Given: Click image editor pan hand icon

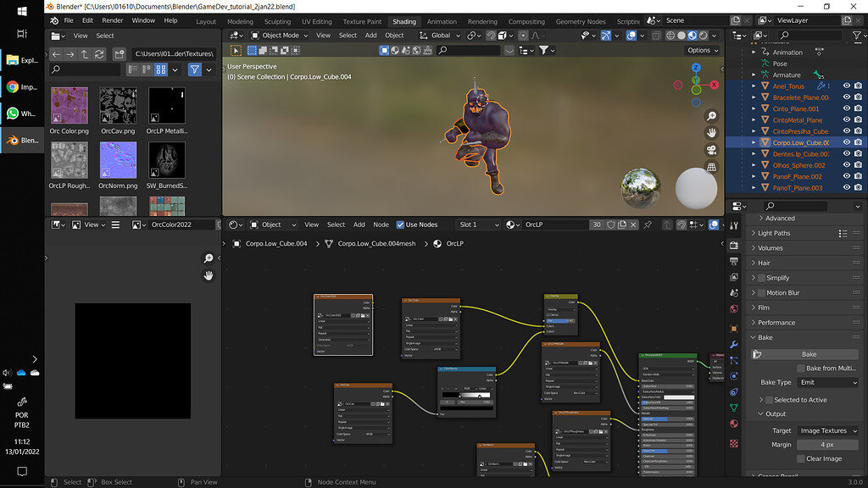Looking at the screenshot, I should click(209, 275).
